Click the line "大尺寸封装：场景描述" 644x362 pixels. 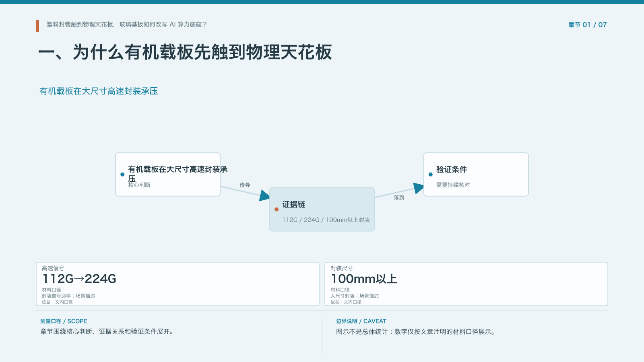click(x=355, y=296)
